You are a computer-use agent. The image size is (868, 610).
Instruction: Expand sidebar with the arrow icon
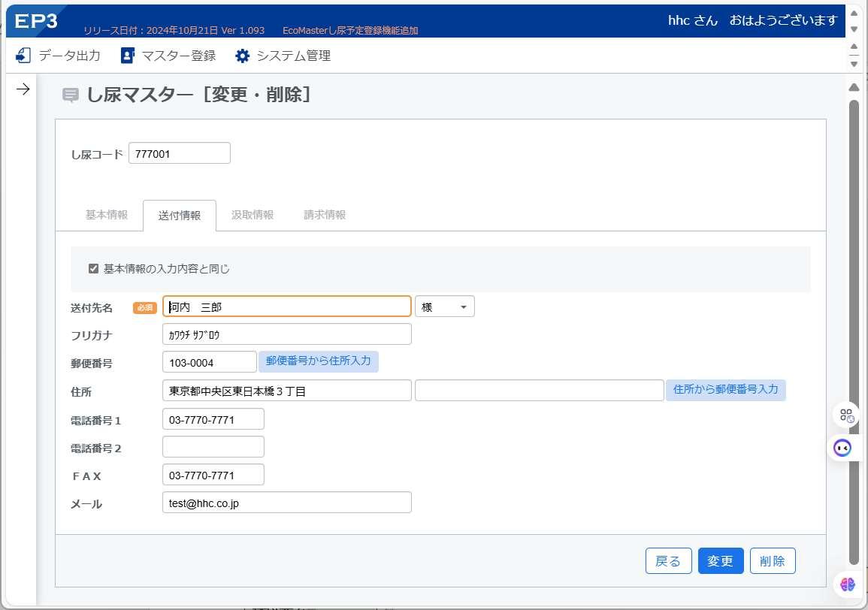point(23,89)
